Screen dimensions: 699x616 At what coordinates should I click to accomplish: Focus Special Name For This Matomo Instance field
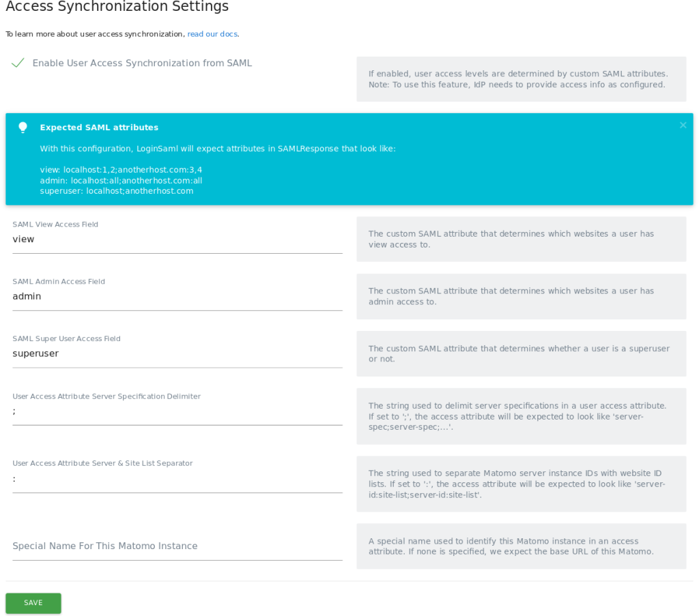[x=177, y=546]
